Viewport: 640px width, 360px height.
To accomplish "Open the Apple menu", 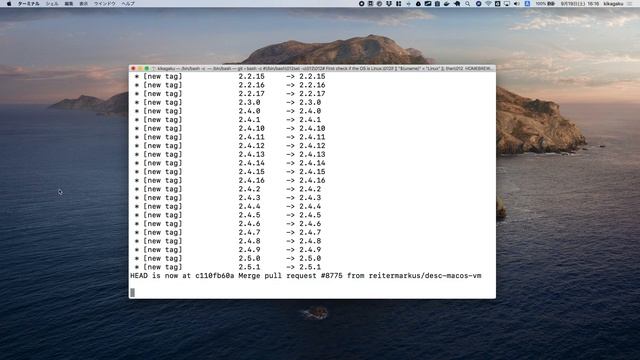I will pos(9,4).
